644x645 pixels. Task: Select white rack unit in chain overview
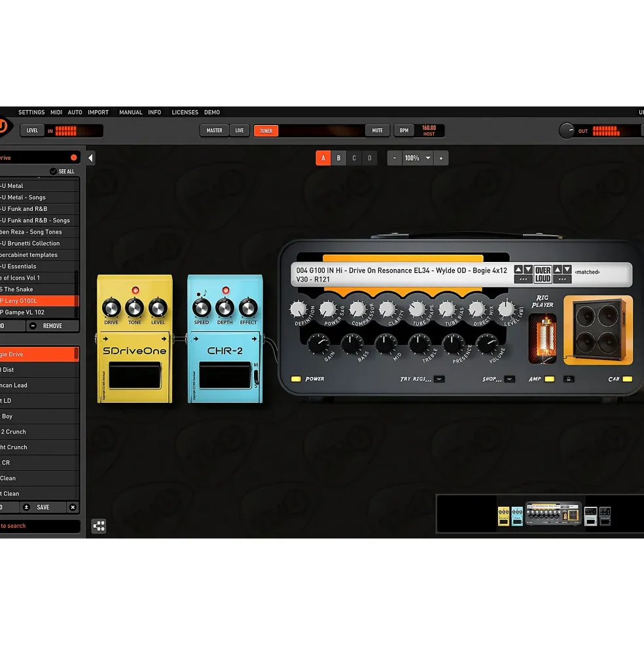[590, 516]
